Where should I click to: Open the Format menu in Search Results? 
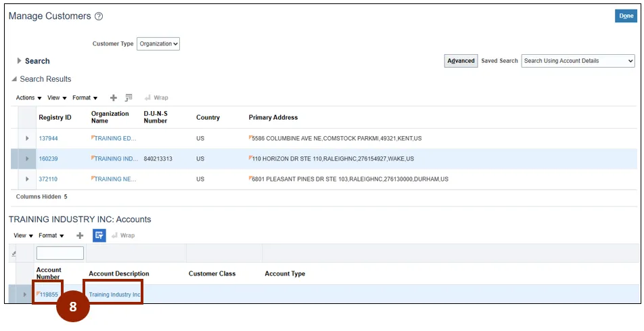point(85,97)
